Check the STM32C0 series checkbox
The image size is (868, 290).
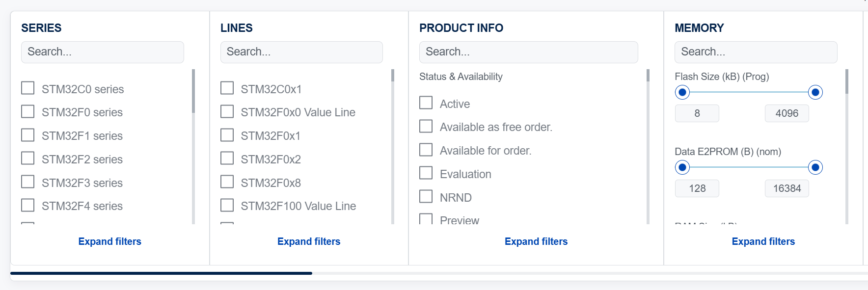28,88
